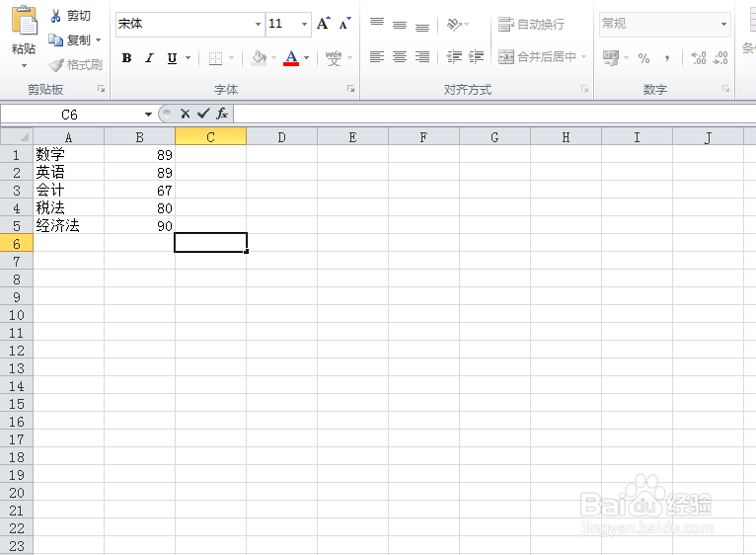Open phonetic guide (wén) tool
The image size is (756, 555).
334,58
